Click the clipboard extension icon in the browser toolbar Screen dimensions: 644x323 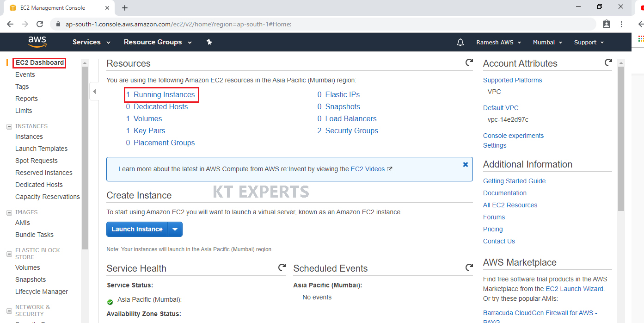point(607,24)
